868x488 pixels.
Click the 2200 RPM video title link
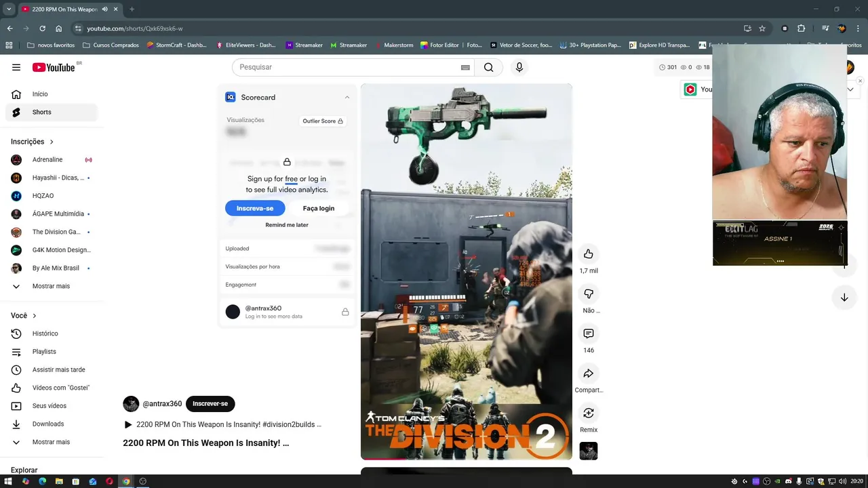(205, 443)
